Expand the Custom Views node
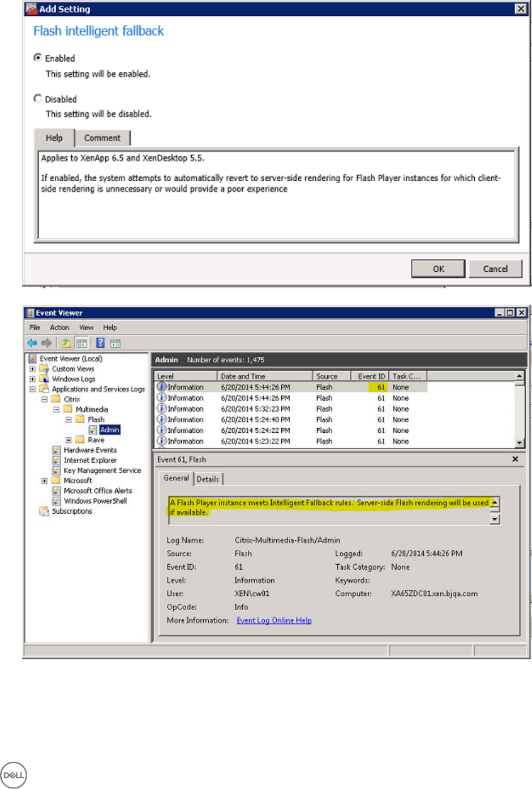 pyautogui.click(x=32, y=369)
